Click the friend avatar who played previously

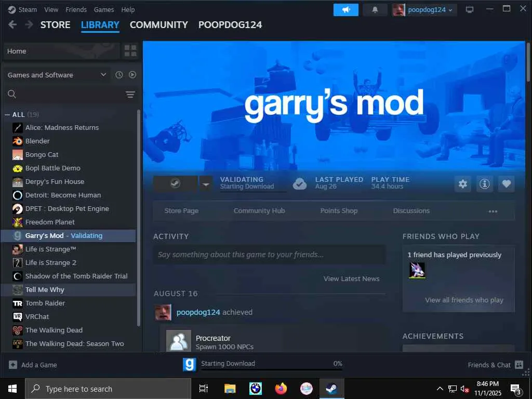pos(417,270)
